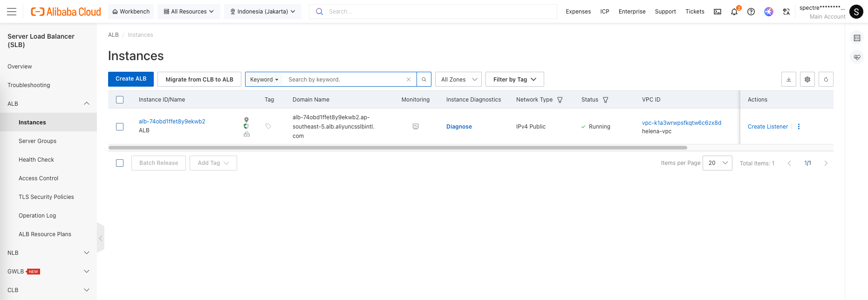Check the alb-74obd1ffet8y9ekwb2 row checkbox

pyautogui.click(x=120, y=127)
